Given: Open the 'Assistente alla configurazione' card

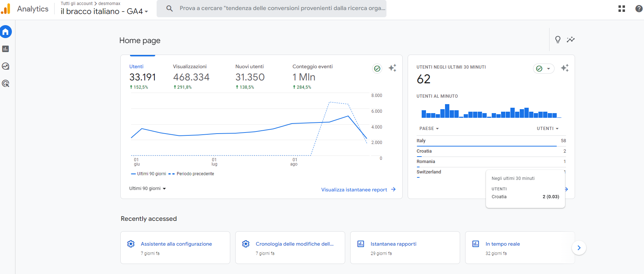Looking at the screenshot, I should point(175,247).
